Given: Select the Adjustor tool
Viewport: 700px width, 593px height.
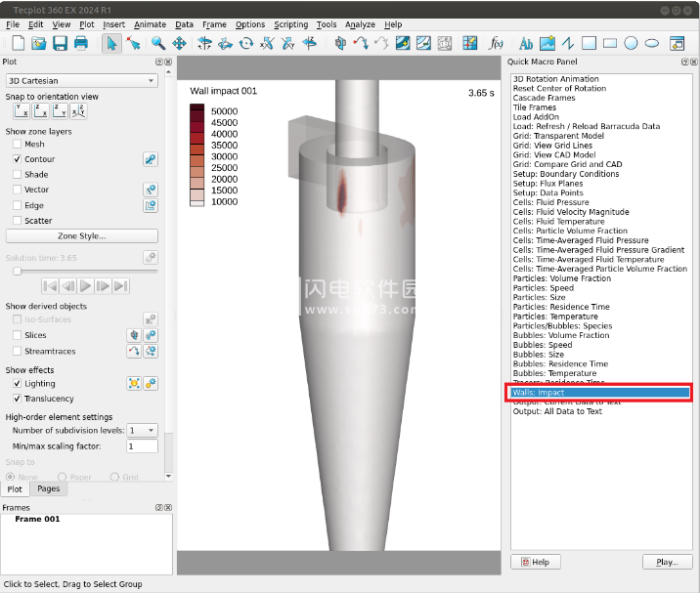Looking at the screenshot, I should point(133,43).
